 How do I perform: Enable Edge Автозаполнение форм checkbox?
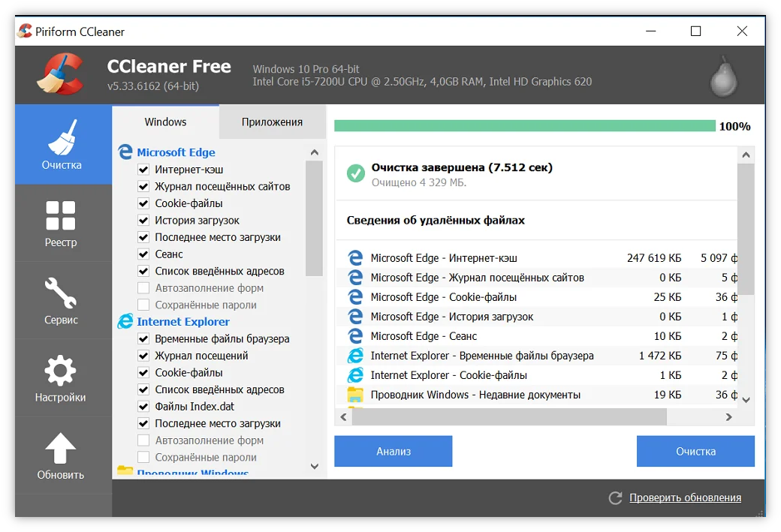click(143, 288)
